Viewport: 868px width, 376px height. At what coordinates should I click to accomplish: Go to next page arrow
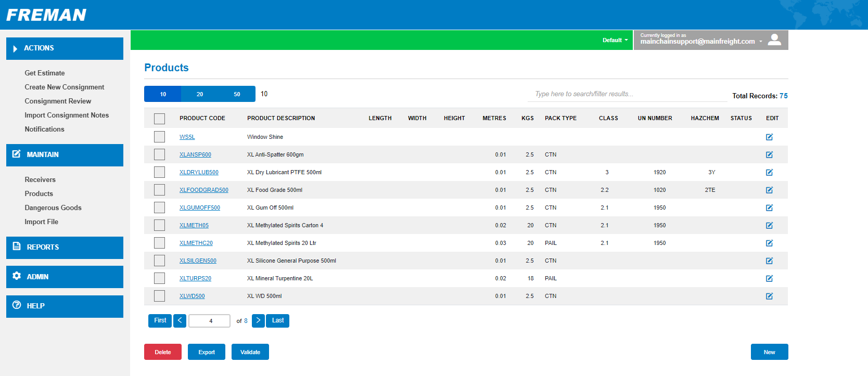tap(258, 320)
